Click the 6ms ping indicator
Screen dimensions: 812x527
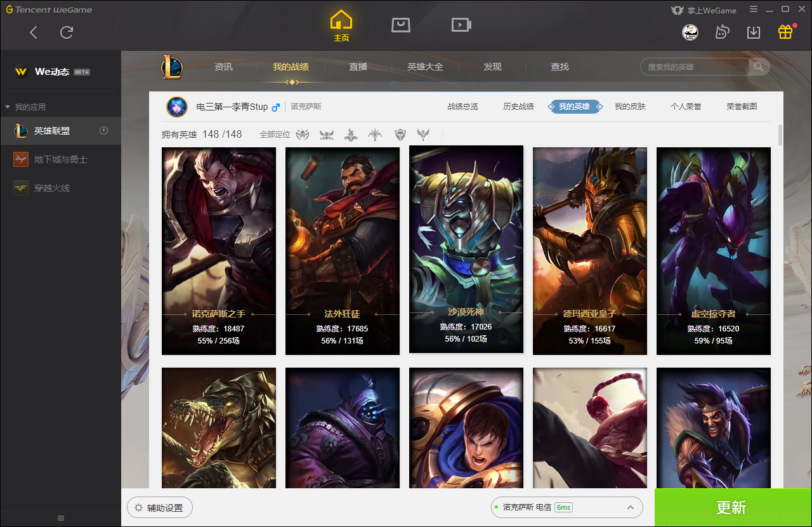click(x=563, y=507)
